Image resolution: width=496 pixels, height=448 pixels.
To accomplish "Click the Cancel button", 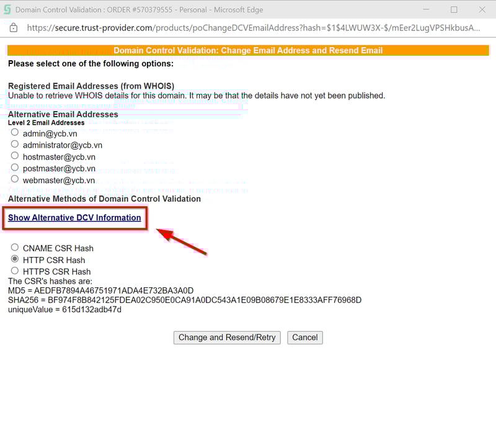I will (x=304, y=338).
